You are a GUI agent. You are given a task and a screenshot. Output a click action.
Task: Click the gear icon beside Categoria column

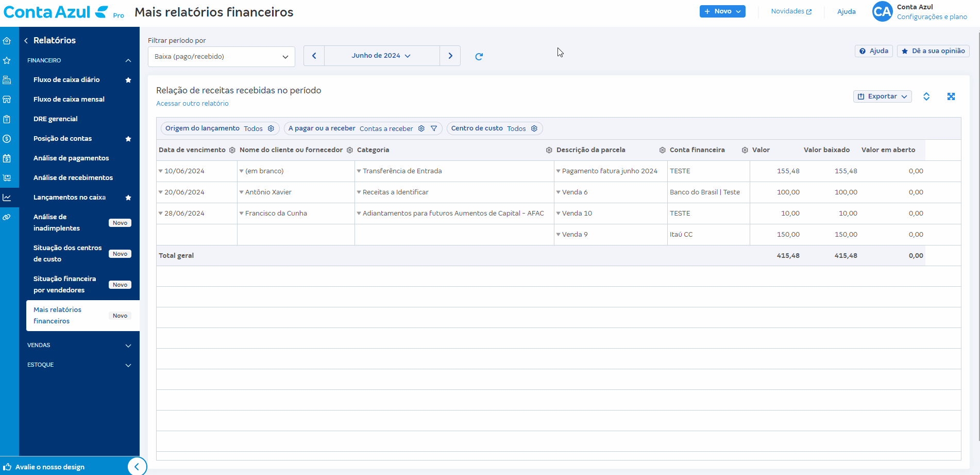[x=549, y=150]
